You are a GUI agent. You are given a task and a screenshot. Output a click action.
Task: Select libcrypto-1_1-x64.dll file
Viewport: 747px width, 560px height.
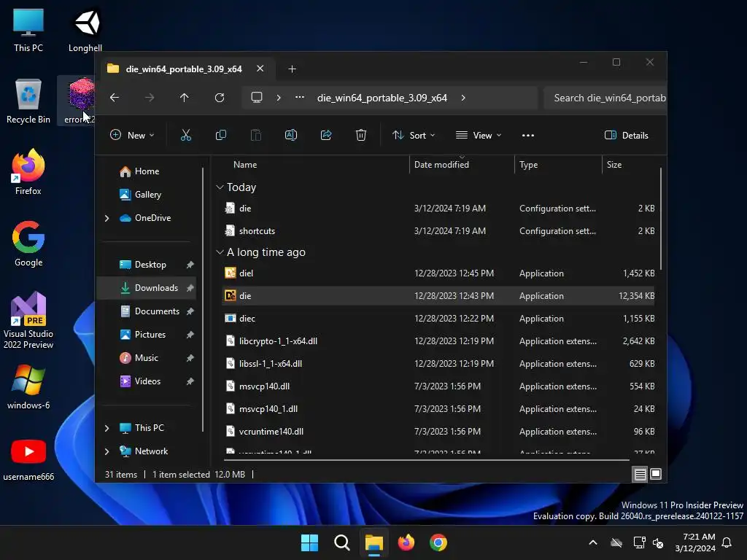point(438,341)
